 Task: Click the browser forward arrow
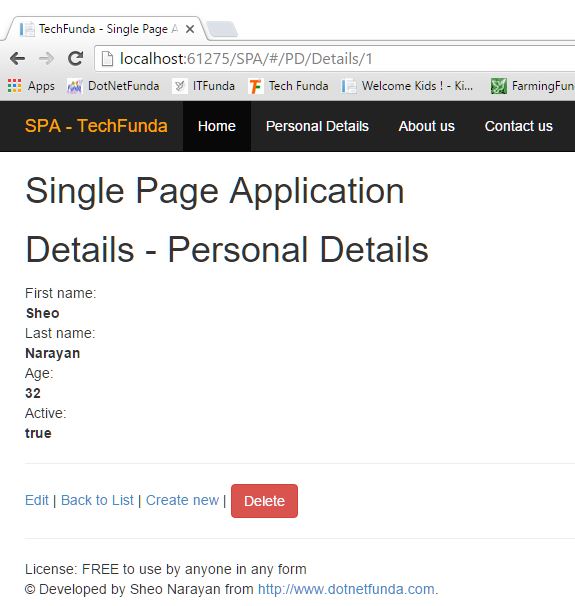(46, 59)
